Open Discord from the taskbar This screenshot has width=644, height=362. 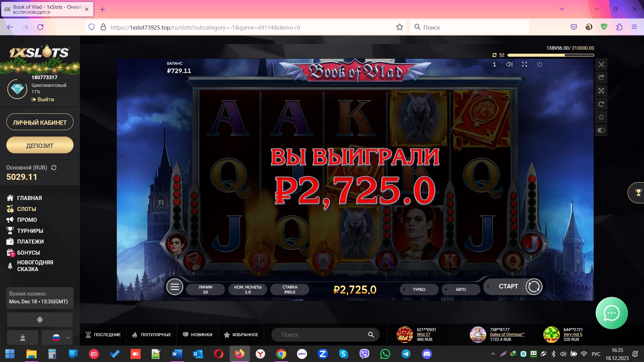click(427, 354)
